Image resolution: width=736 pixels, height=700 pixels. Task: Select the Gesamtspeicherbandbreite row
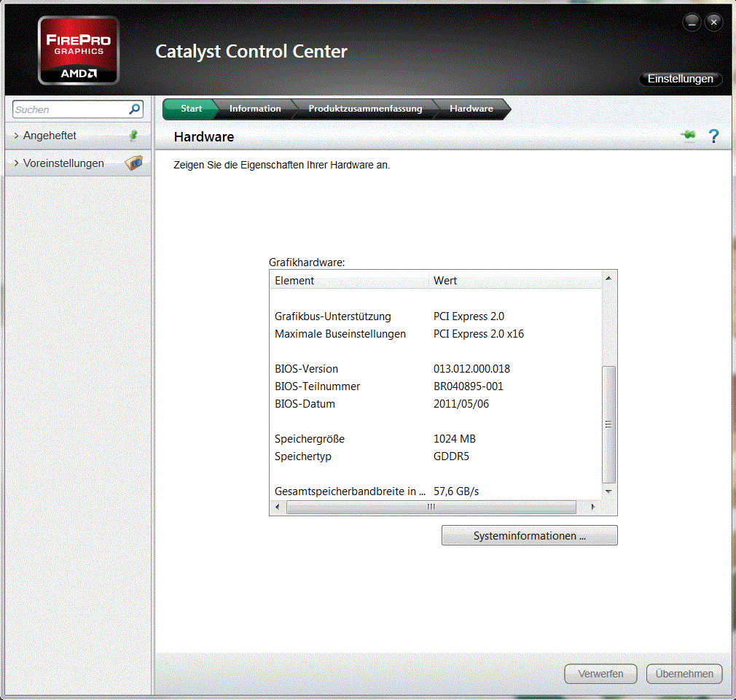tap(436, 491)
